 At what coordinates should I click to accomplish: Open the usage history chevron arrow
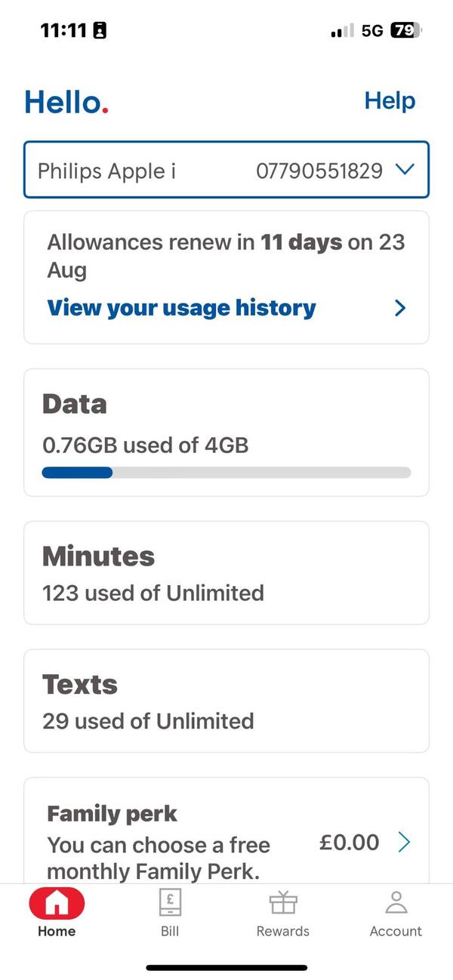click(x=401, y=308)
